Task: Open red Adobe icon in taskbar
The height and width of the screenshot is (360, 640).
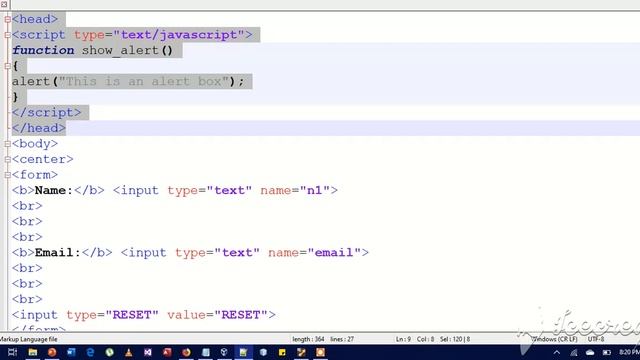Action: [167, 352]
